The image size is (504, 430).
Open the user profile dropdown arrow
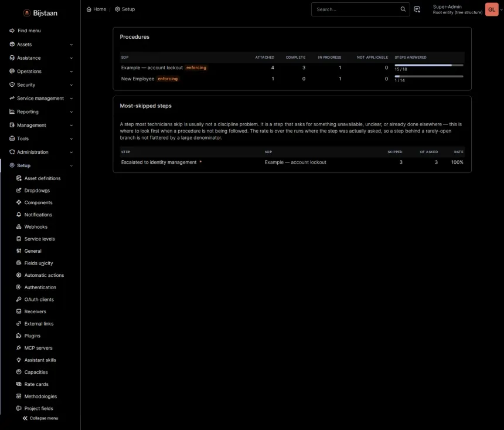pos(501,9)
